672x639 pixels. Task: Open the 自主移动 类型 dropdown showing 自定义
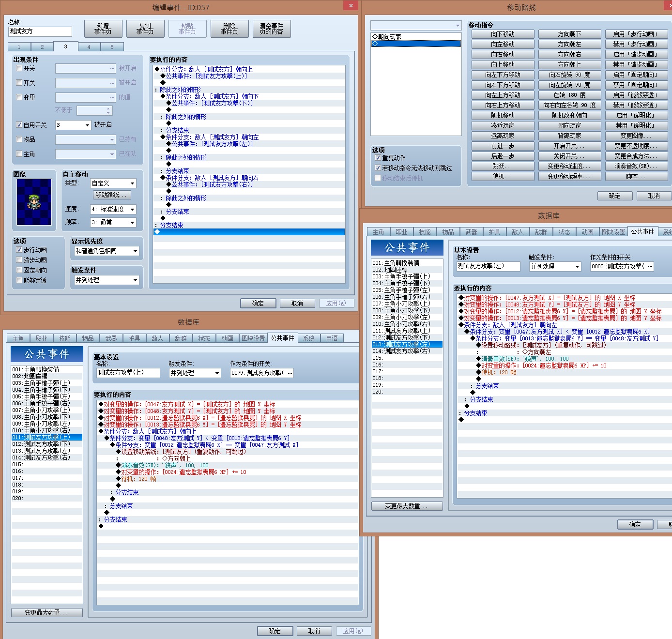[x=113, y=183]
